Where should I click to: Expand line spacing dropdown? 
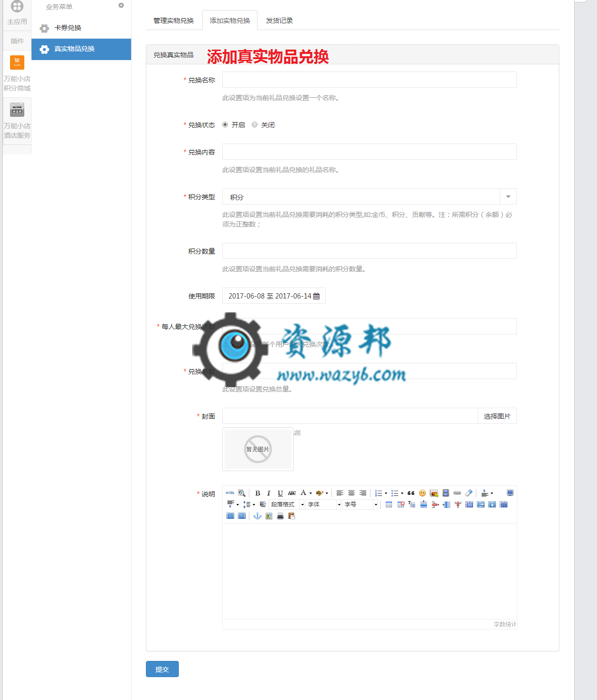click(x=254, y=504)
